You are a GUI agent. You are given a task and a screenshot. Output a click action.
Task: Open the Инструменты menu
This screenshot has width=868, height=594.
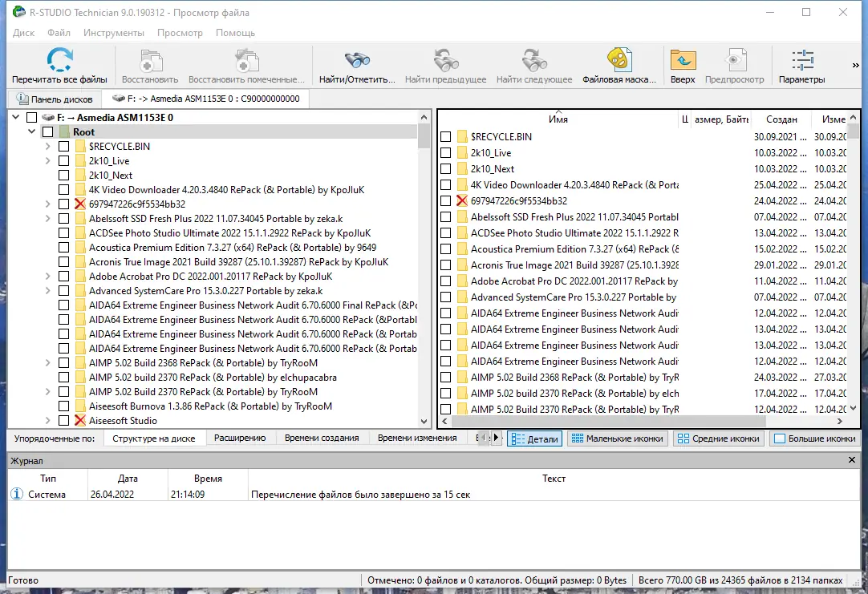[113, 33]
